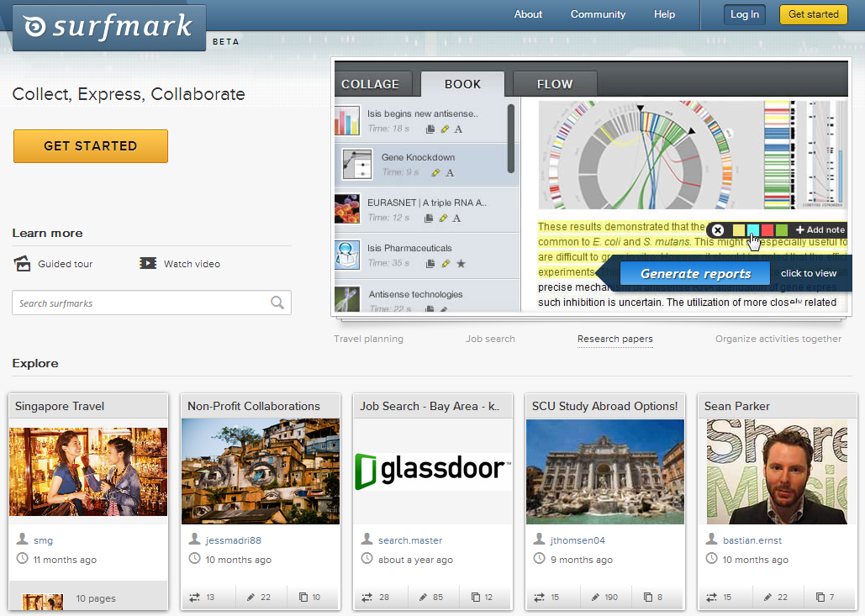Click the Generate reports button
The width and height of the screenshot is (865, 616).
pyautogui.click(x=695, y=273)
